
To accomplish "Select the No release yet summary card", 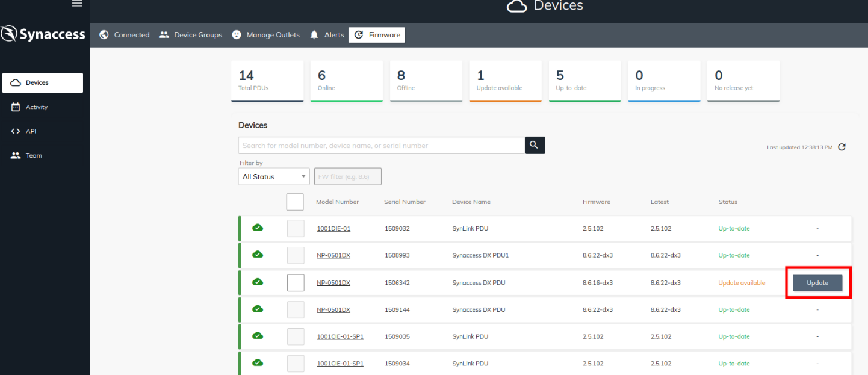I will tap(743, 81).
